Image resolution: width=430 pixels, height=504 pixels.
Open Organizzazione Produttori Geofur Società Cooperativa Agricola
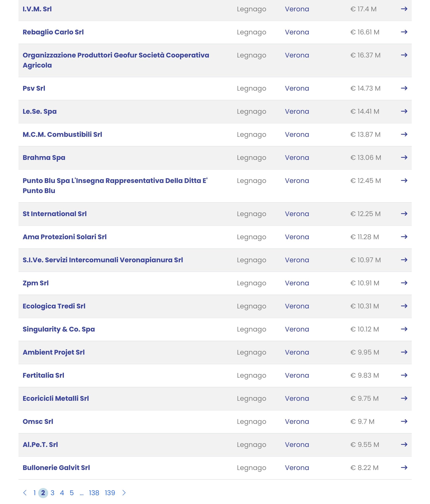coord(116,60)
